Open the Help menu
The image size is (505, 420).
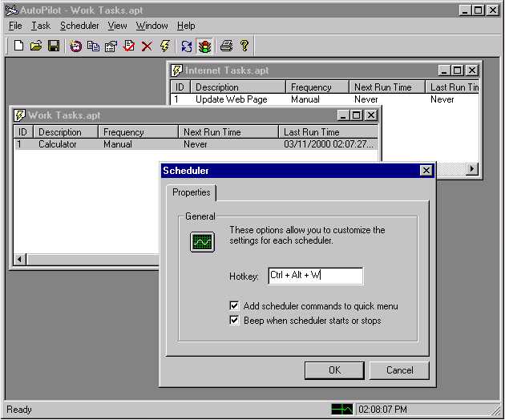click(x=186, y=26)
